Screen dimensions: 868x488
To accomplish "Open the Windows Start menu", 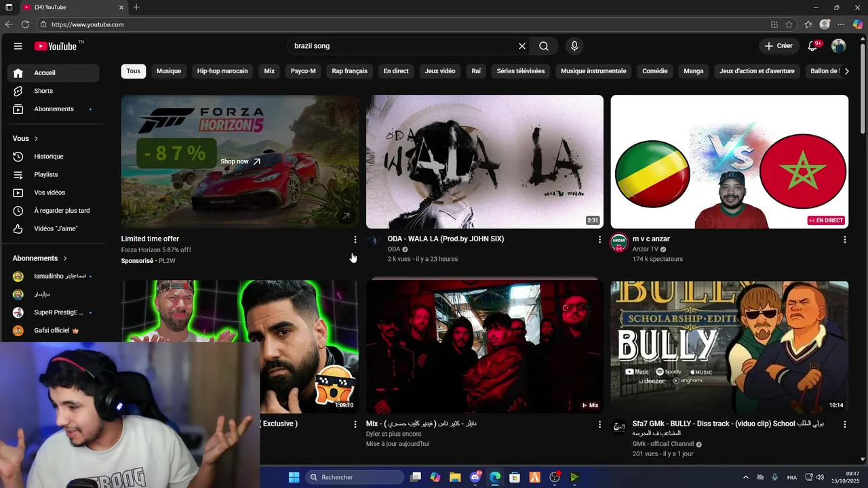I will 294,477.
